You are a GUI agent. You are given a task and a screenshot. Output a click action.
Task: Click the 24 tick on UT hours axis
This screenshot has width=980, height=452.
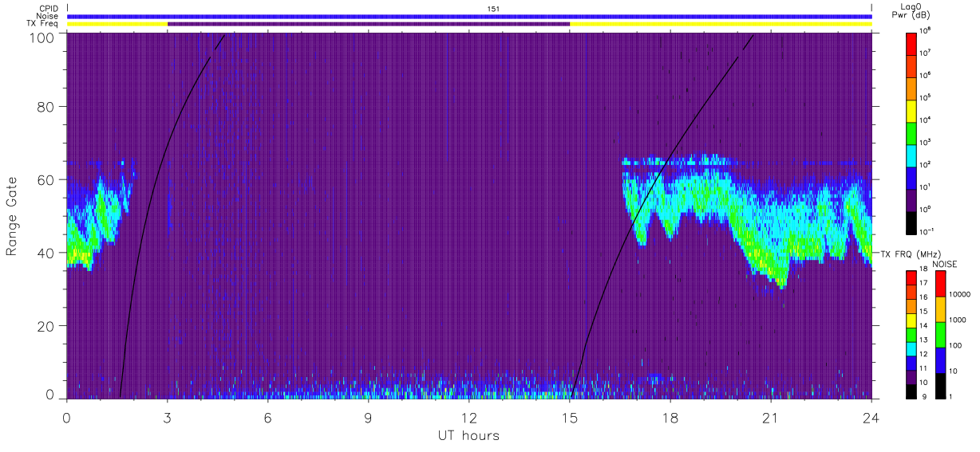point(871,418)
